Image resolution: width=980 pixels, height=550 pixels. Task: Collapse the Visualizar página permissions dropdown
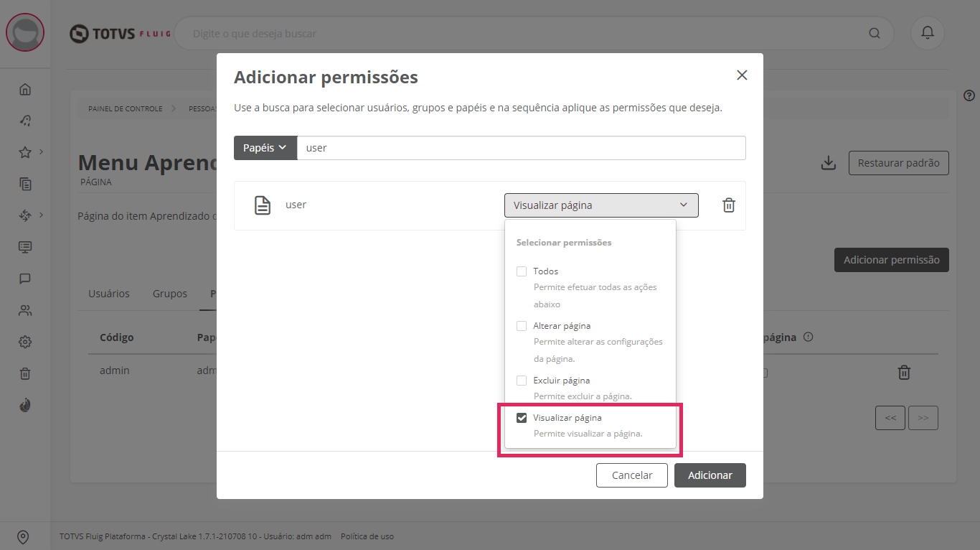[x=600, y=205]
